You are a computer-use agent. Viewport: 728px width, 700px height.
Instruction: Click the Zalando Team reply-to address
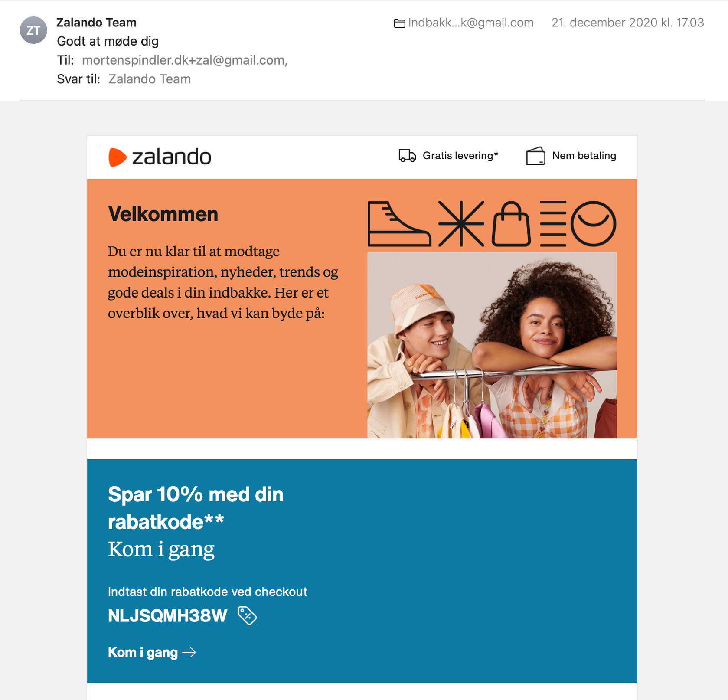pos(150,79)
